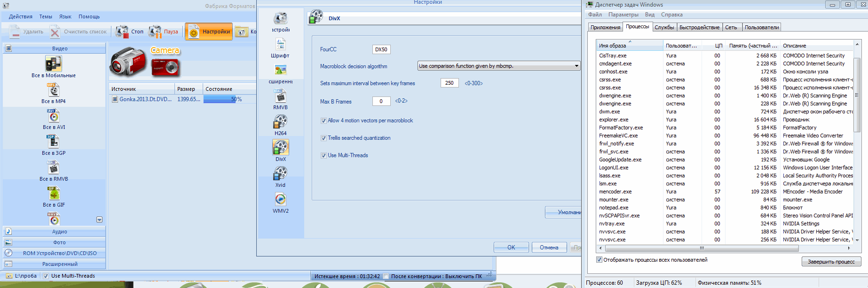Switch to Службы tab in Task Manager
This screenshot has width=868, height=288.
pyautogui.click(x=664, y=27)
